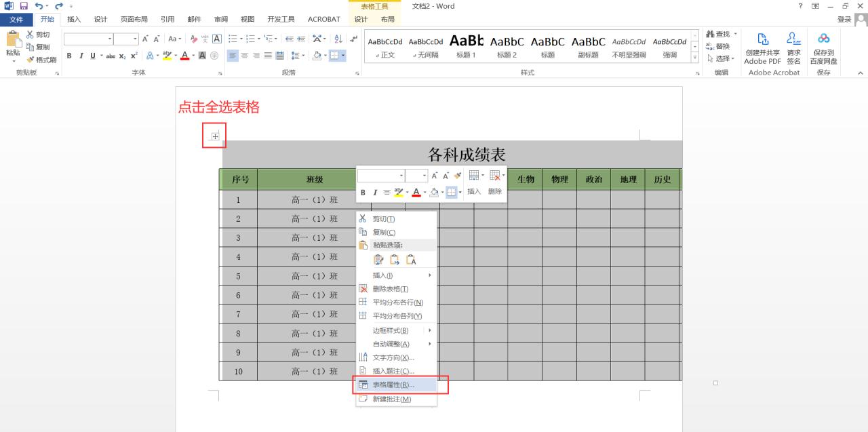This screenshot has width=868, height=432.
Task: Click the show paragraph marks icon
Action: point(353,39)
